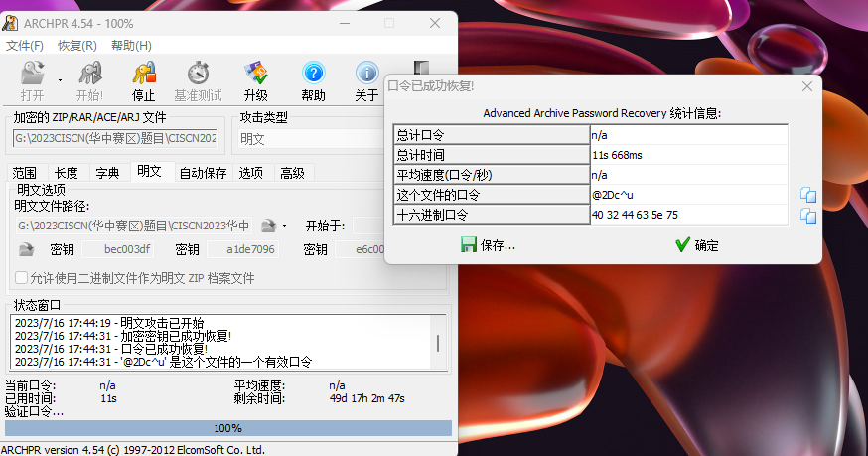Open the 攻击类型 attack type combo box

tap(310, 138)
